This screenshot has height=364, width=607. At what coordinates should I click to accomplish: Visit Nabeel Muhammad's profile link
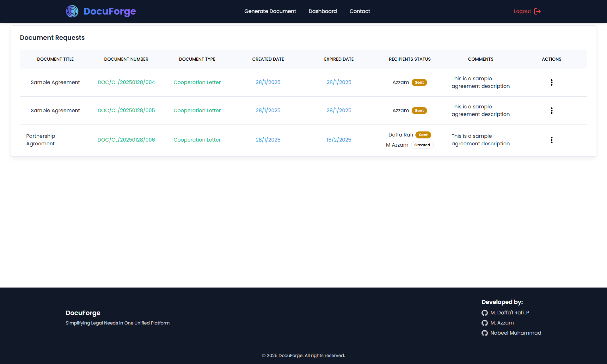[x=515, y=333]
